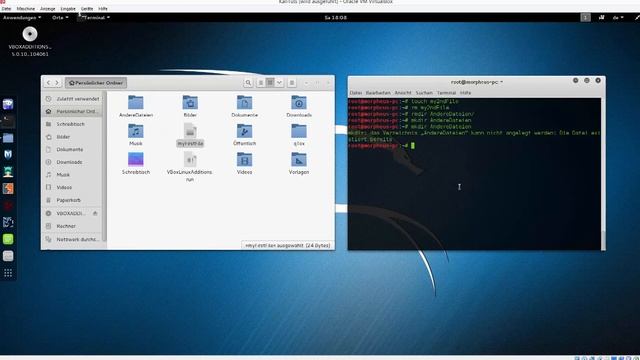
Task: Launch Metasploit from the dock
Action: tap(8, 154)
